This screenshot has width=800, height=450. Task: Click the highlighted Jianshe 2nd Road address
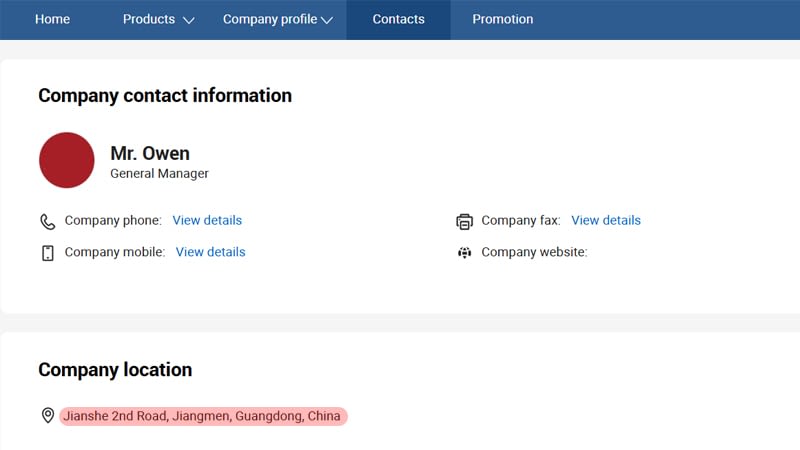(x=203, y=416)
